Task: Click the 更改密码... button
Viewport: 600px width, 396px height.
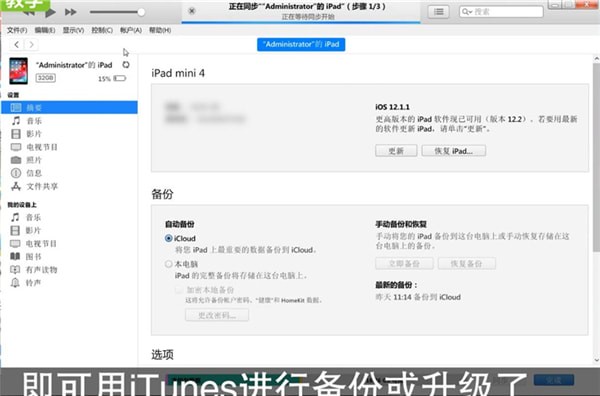Action: pos(217,315)
